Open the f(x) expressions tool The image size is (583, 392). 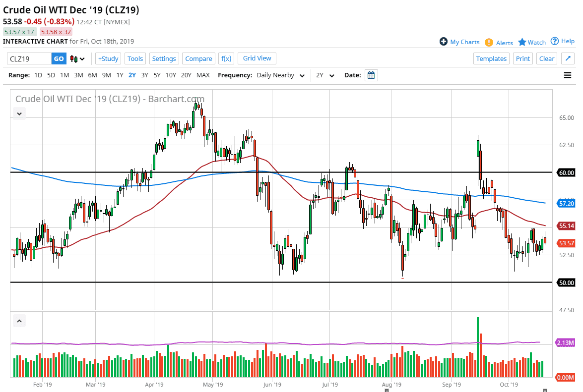[x=226, y=58]
